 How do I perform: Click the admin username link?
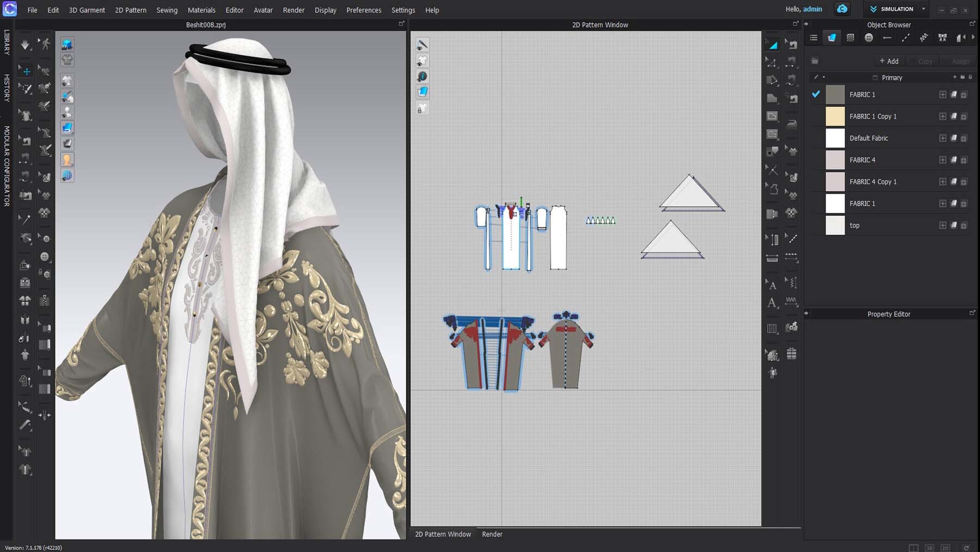[812, 9]
